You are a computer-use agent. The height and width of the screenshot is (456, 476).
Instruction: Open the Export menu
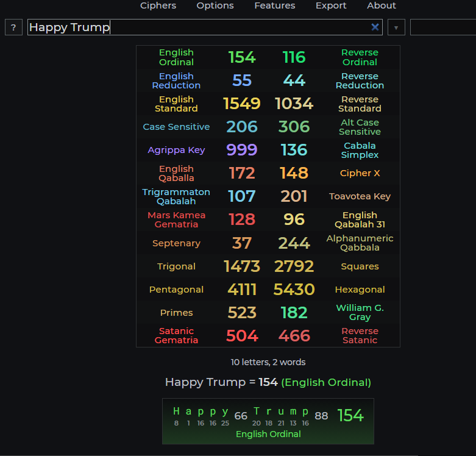click(x=331, y=5)
